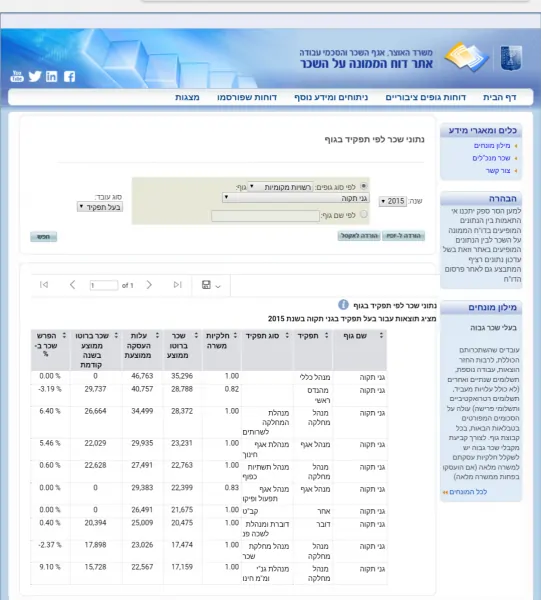The height and width of the screenshot is (600, 541).
Task: Open 'דוחות גופים ציבוריים' menu item
Action: coord(425,98)
